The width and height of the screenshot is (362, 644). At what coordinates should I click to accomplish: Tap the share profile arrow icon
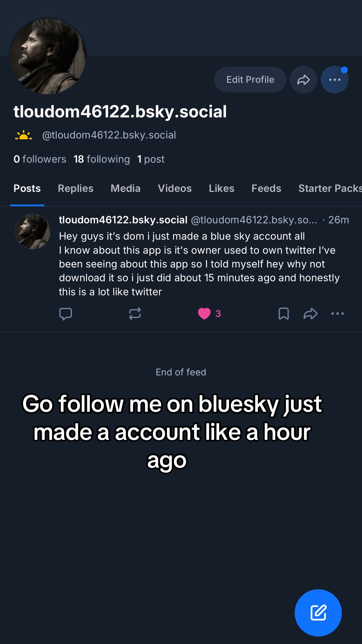click(303, 80)
